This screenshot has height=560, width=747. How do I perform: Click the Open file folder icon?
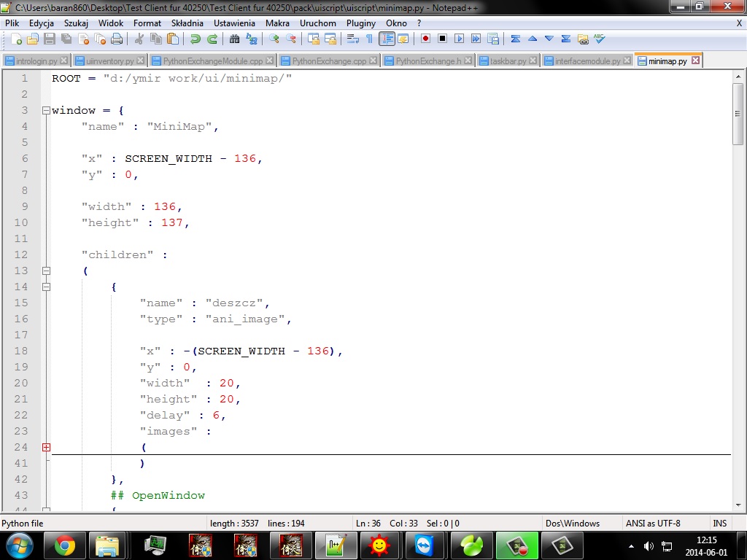tap(33, 39)
